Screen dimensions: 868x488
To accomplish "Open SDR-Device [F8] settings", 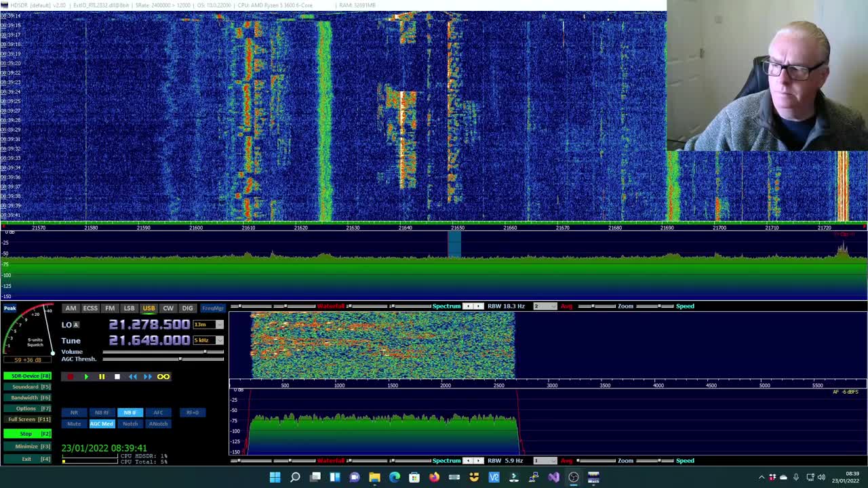I will tap(27, 376).
